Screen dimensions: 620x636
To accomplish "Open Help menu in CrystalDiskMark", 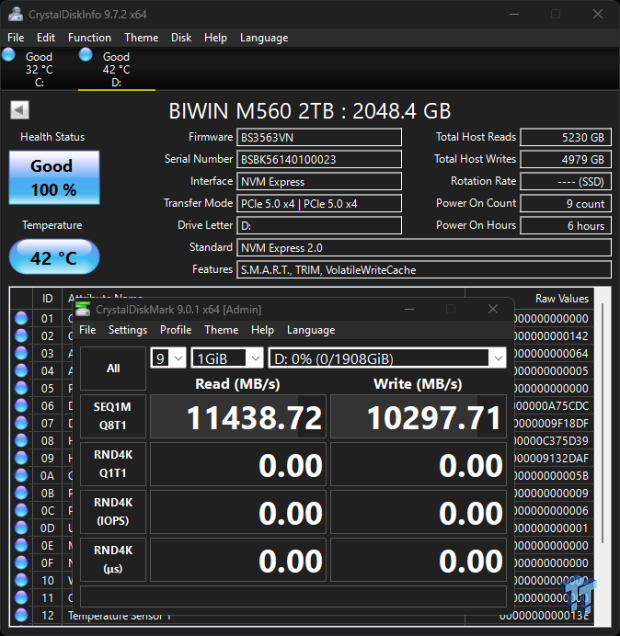I will [x=262, y=330].
